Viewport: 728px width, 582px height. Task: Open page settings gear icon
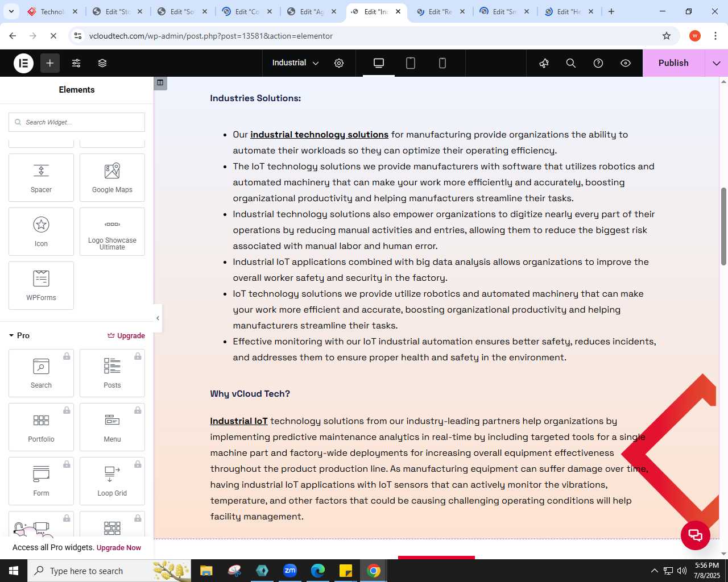coord(339,63)
